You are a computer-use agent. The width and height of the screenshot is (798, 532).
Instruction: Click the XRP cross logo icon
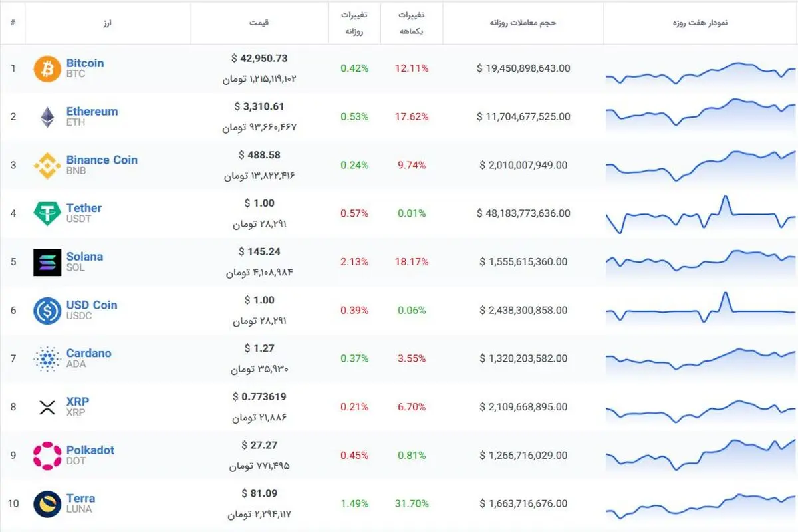pyautogui.click(x=47, y=407)
